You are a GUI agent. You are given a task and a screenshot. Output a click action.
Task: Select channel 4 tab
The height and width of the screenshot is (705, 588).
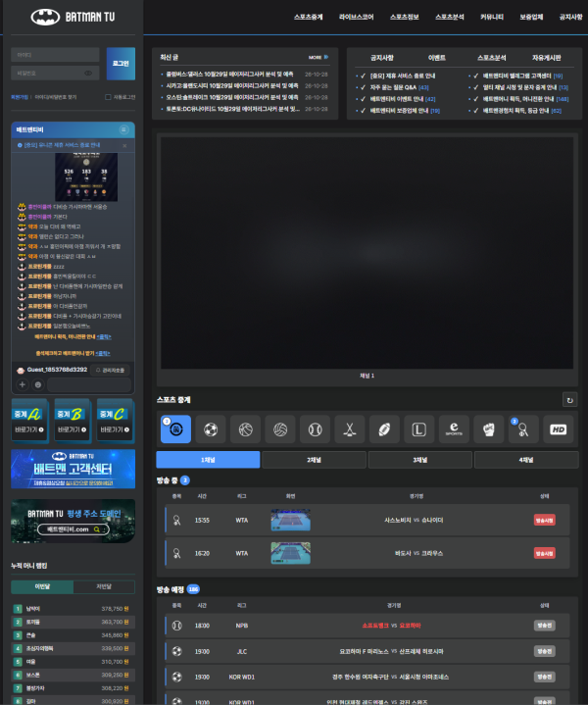[526, 460]
